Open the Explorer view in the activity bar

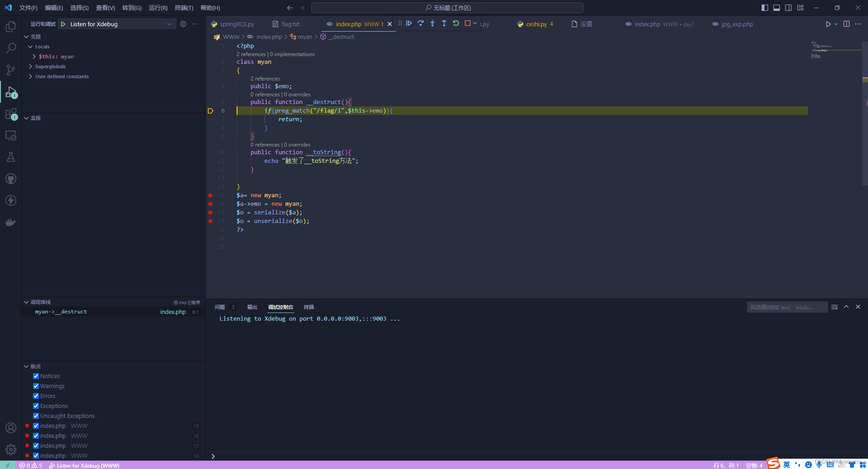pos(11,27)
